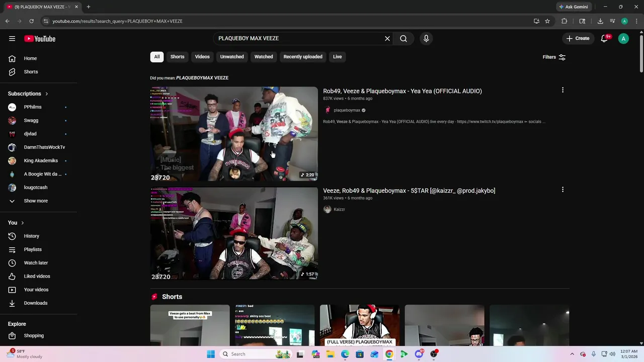The image size is (644, 362).
Task: Click the PLAQUEBOYMAX VEEZE suggestion link
Action: [202, 78]
